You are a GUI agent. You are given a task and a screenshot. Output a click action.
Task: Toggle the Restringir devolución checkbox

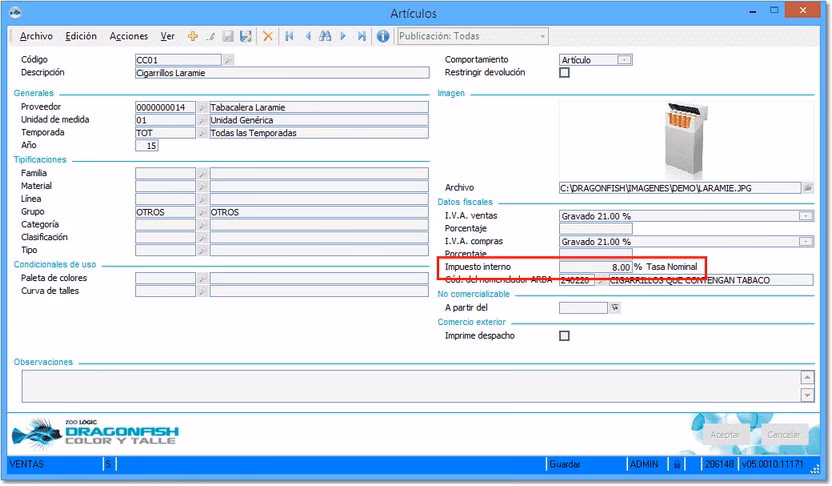pyautogui.click(x=564, y=73)
